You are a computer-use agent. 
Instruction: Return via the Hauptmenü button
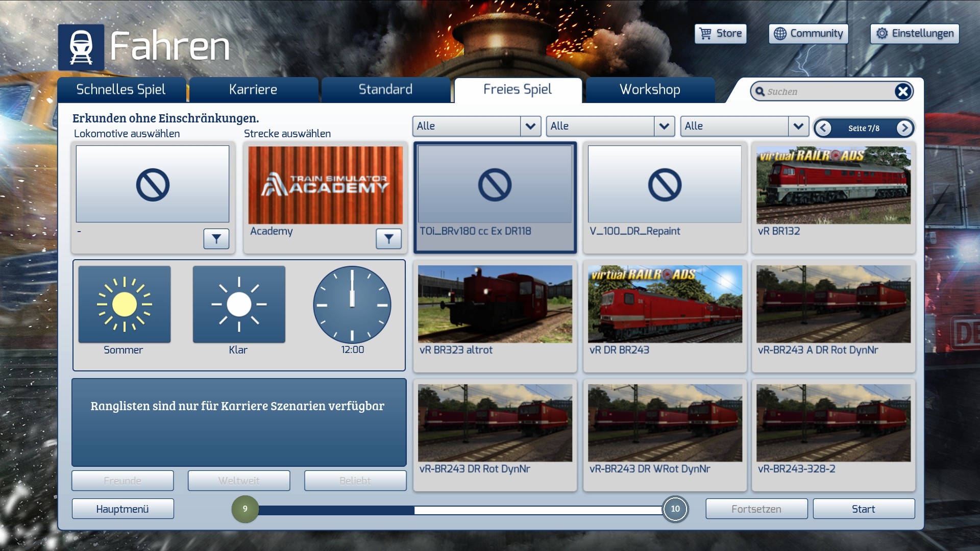122,509
